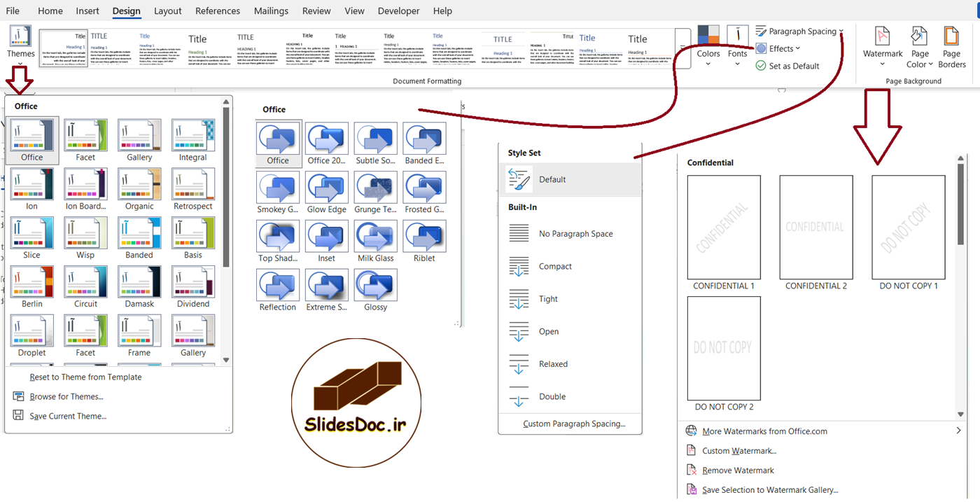The width and height of the screenshot is (980, 502).
Task: Open the Watermark dropdown
Action: [883, 47]
